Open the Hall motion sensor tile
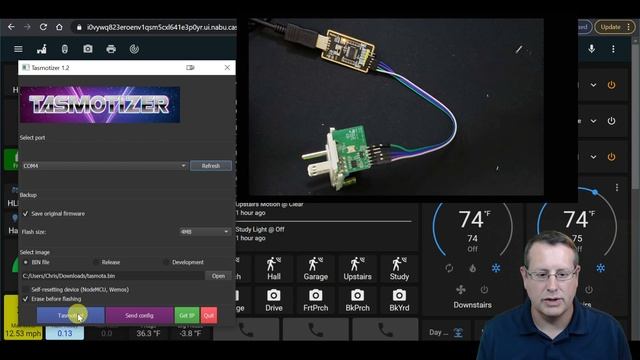 (273, 269)
